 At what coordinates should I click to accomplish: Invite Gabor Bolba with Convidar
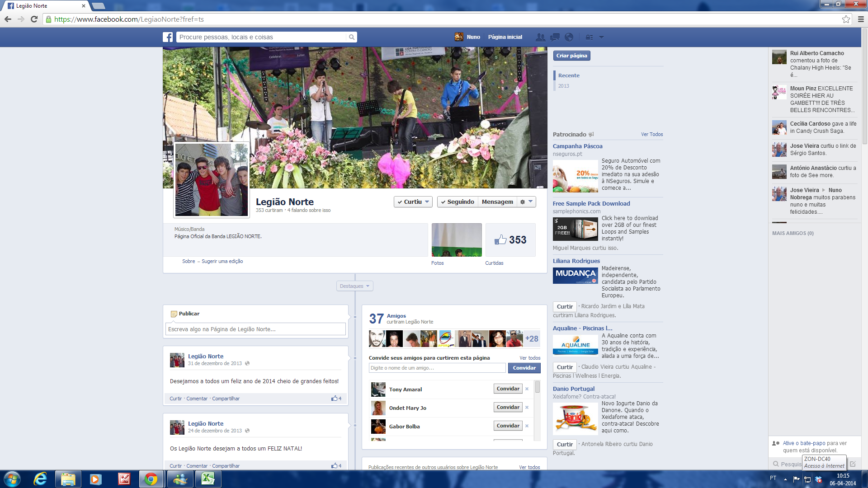click(x=508, y=426)
